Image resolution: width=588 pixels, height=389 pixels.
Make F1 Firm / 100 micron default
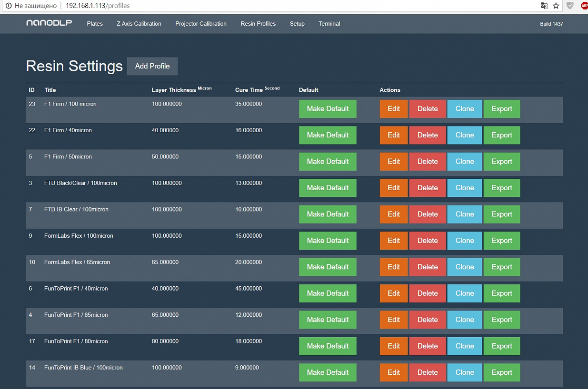pyautogui.click(x=328, y=109)
